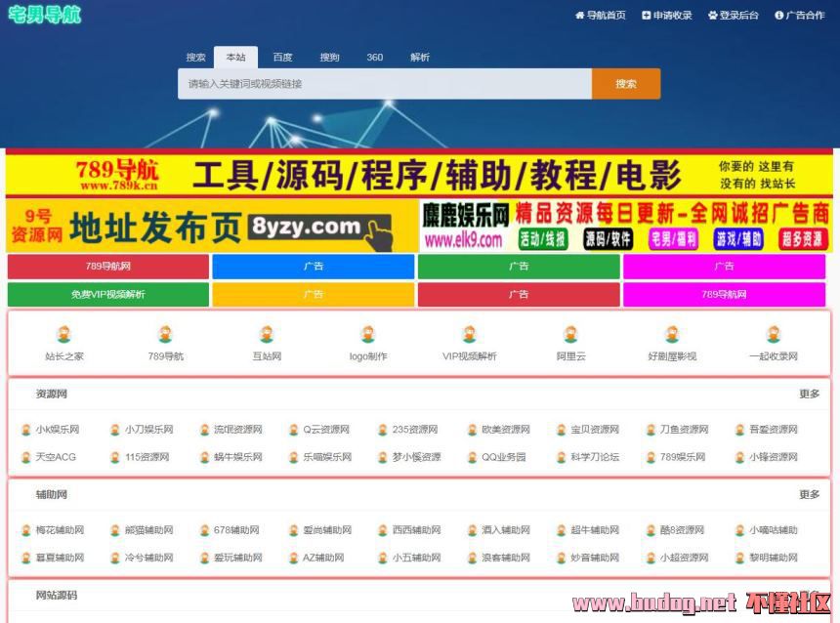The image size is (840, 623).
Task: Click the orange 搜索 button
Action: tap(626, 84)
